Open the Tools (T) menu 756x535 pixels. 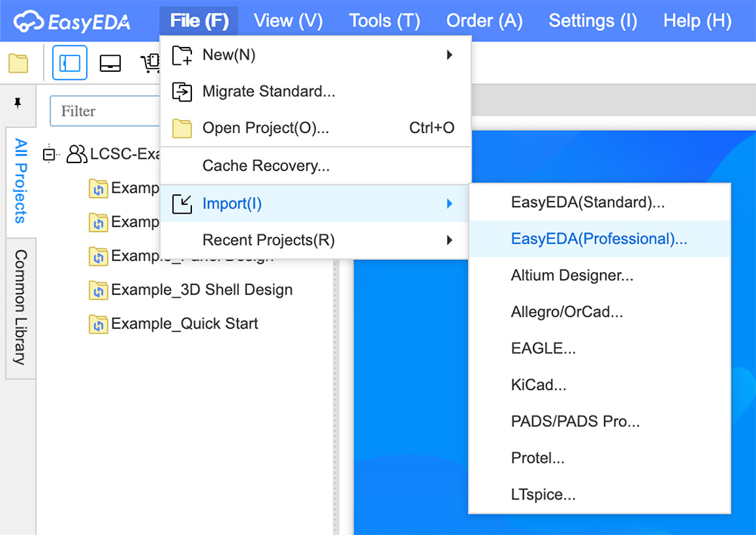pos(384,20)
